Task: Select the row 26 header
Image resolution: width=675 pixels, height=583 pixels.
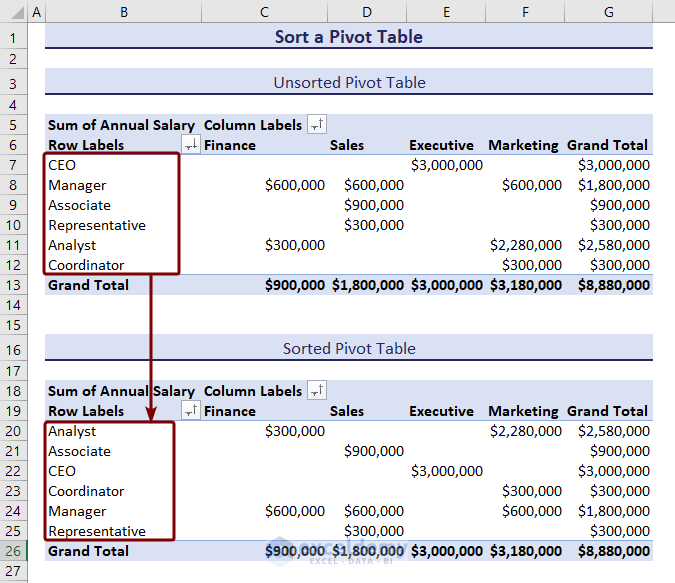Action: [12, 551]
